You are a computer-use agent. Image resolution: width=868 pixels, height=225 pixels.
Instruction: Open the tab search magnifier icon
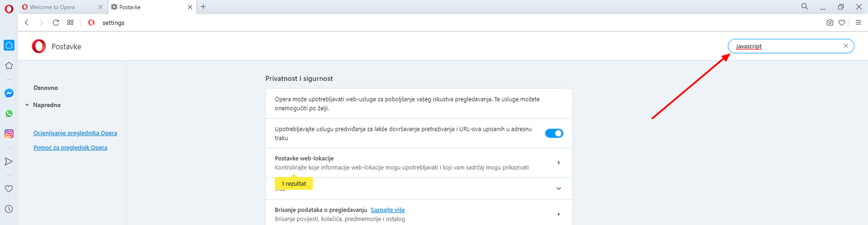click(805, 7)
